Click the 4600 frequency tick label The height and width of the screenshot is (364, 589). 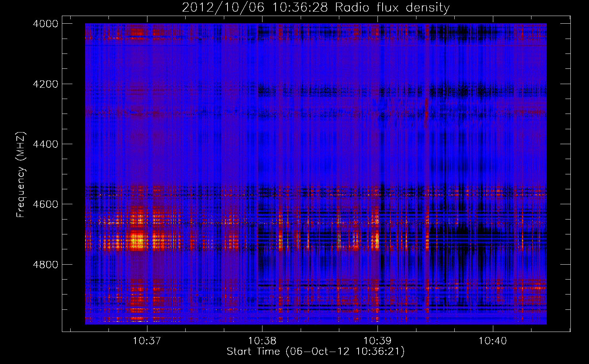pyautogui.click(x=46, y=204)
